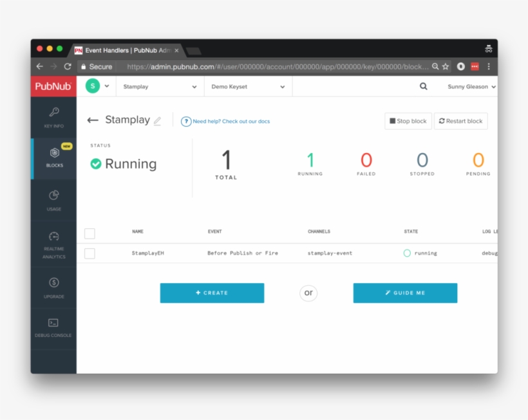
Task: Go back with arrow beside Stamplay
Action: [93, 120]
